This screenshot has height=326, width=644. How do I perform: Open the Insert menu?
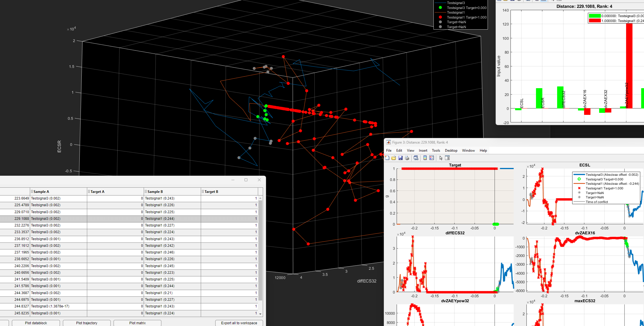pyautogui.click(x=423, y=151)
